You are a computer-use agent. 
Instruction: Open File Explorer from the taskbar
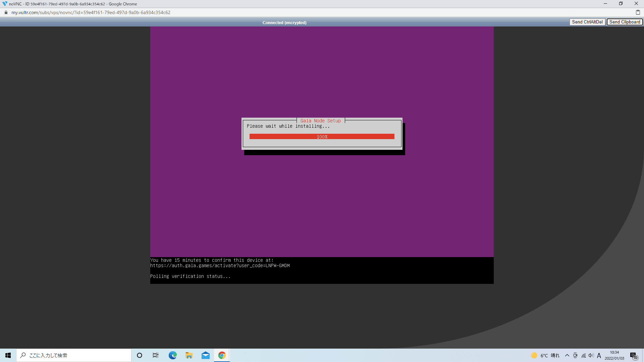189,355
